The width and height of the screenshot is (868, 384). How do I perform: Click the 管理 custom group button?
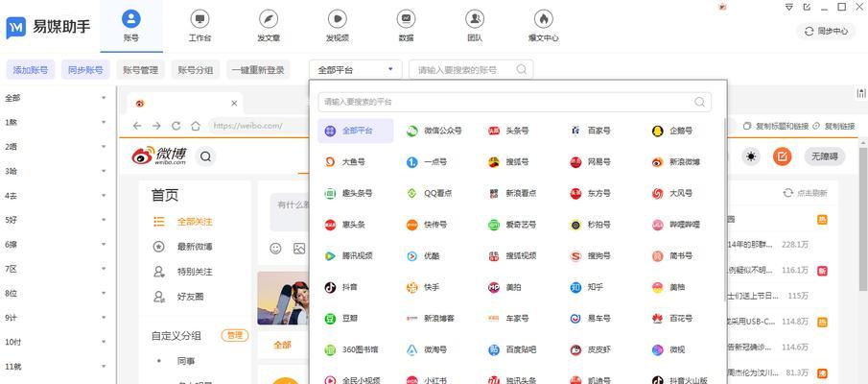pos(235,335)
